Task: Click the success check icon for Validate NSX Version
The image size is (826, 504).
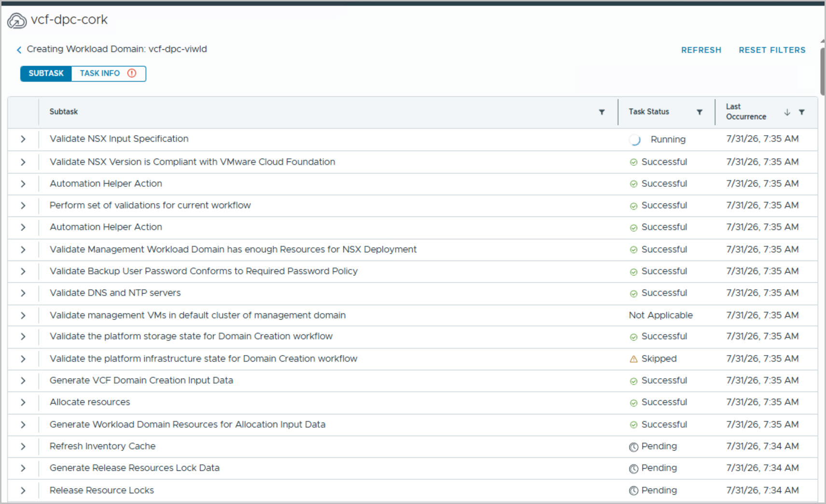Action: tap(633, 162)
